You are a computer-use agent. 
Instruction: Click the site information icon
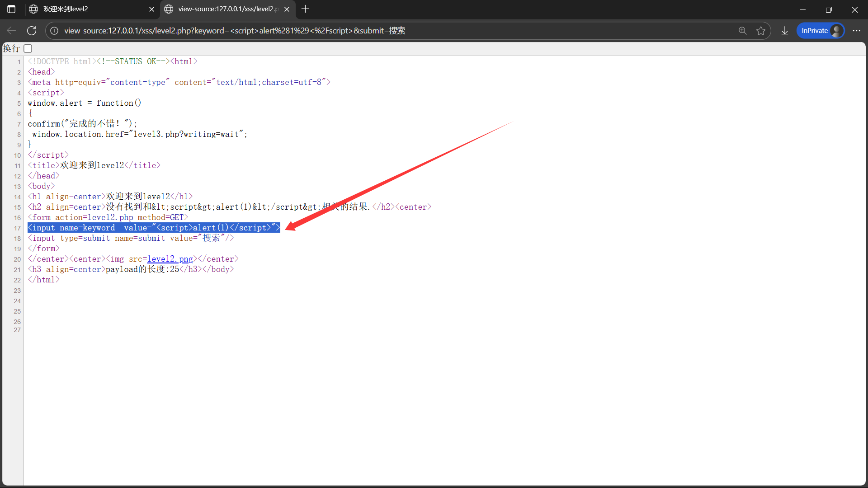click(x=54, y=31)
